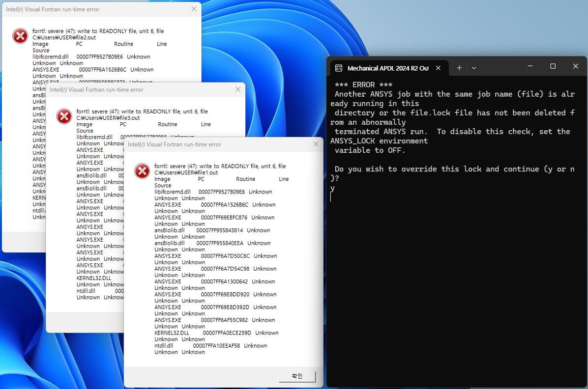Image resolution: width=588 pixels, height=389 pixels.
Task: Click the "ANSYS.EXE 00007FF6A7D54C98" row
Action: (x=215, y=268)
